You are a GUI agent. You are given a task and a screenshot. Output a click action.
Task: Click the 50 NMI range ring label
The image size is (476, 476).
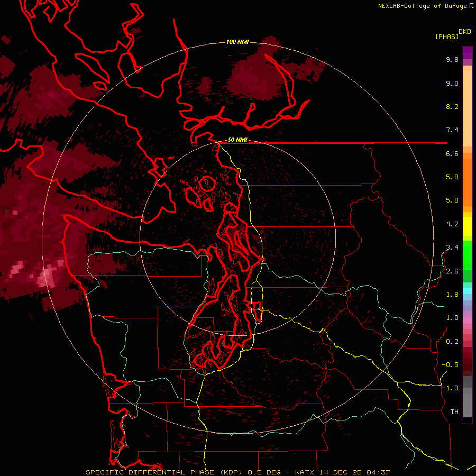click(237, 140)
